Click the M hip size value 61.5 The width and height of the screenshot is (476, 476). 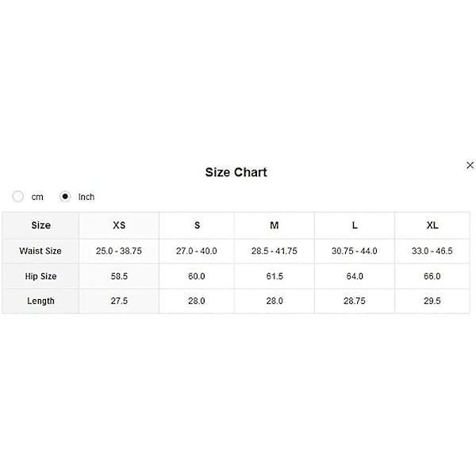tap(274, 276)
